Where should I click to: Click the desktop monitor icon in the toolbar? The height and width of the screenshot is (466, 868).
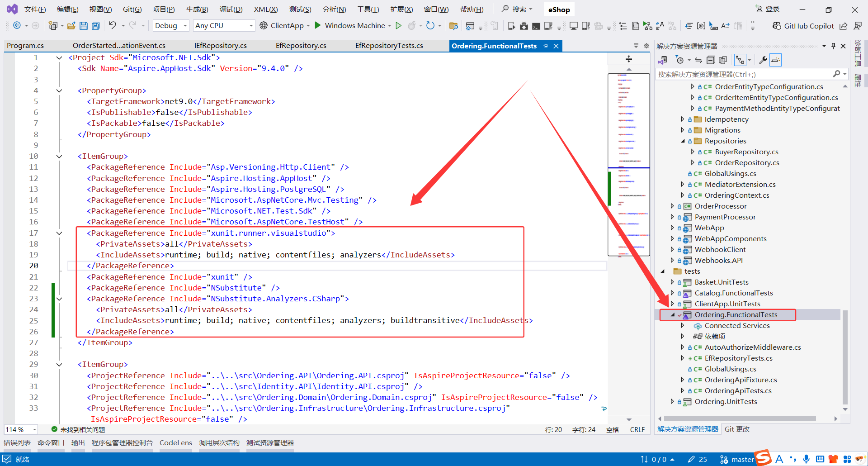click(x=573, y=26)
